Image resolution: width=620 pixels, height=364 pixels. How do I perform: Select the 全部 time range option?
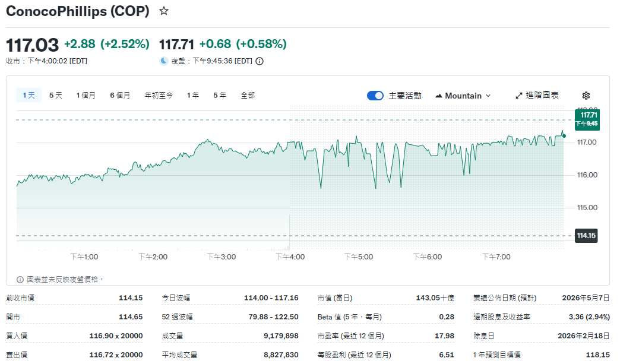click(248, 94)
